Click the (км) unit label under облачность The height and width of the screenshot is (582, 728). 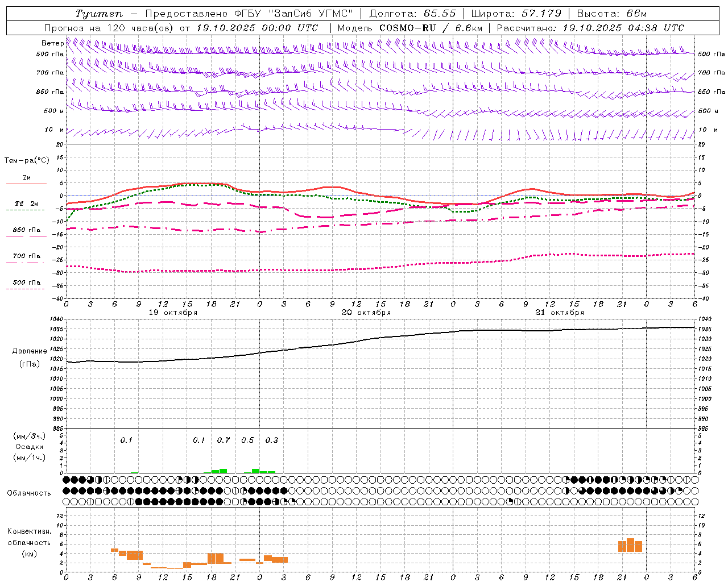tap(29, 554)
